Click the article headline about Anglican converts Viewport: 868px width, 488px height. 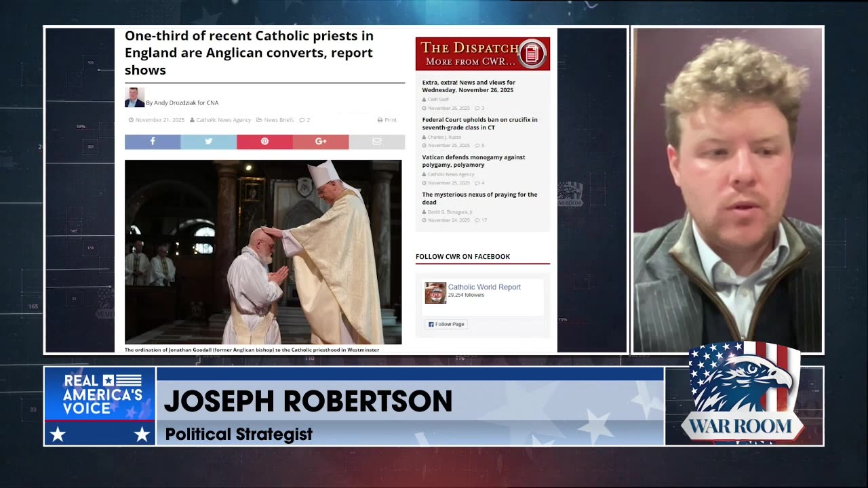(x=249, y=53)
